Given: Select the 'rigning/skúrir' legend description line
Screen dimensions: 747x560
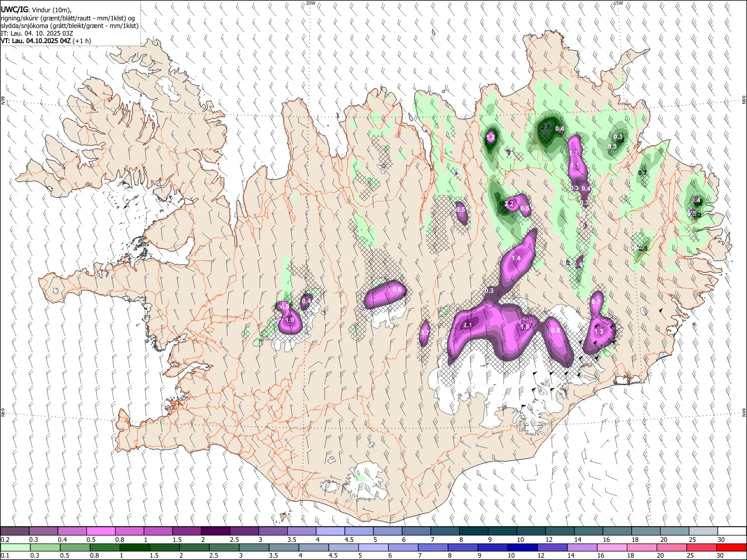Looking at the screenshot, I should [x=68, y=18].
